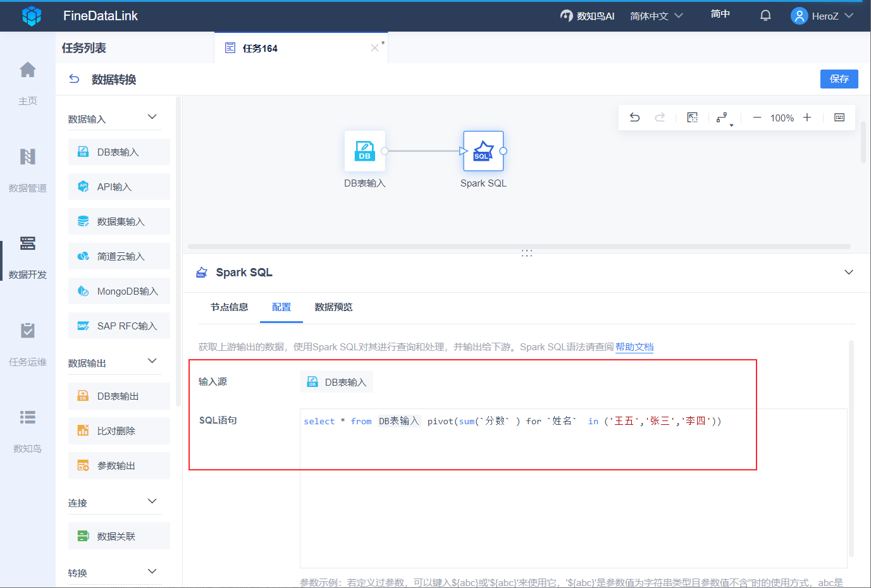Undo the last canvas action
Screen dimensions: 871x588
click(634, 118)
